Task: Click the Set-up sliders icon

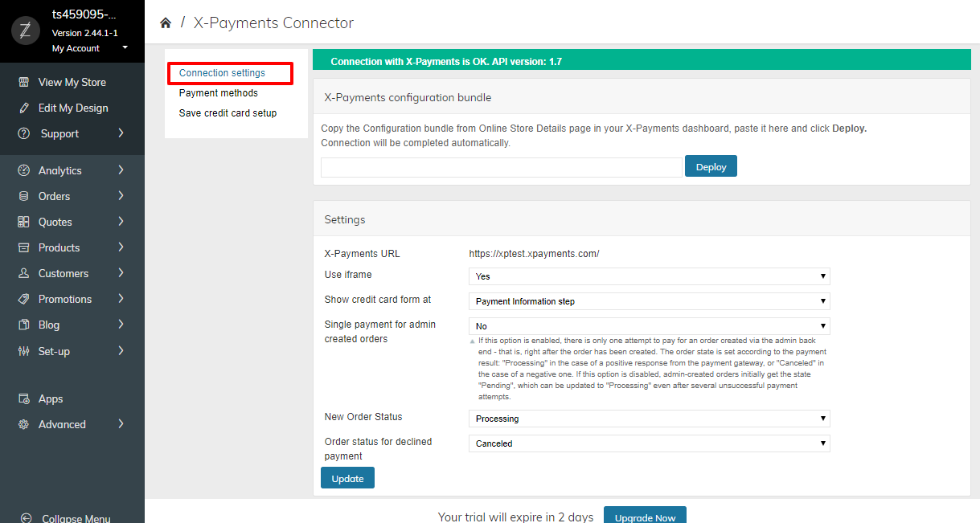Action: (x=23, y=351)
